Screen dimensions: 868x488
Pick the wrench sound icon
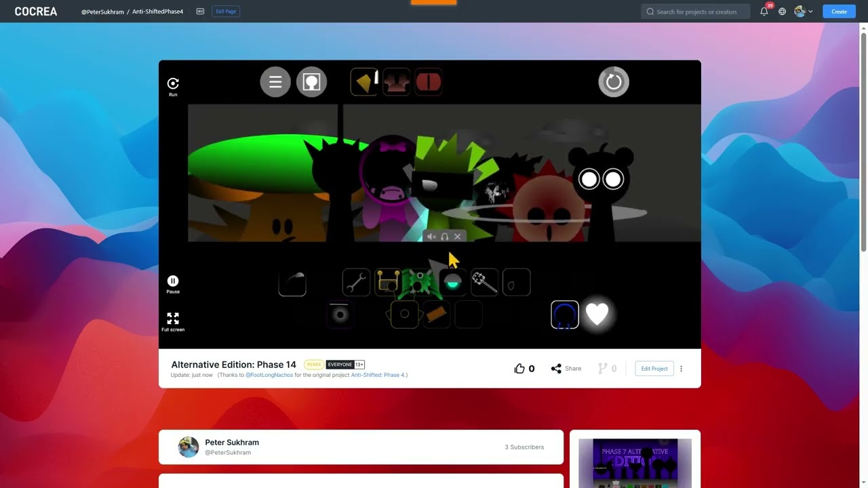[356, 283]
